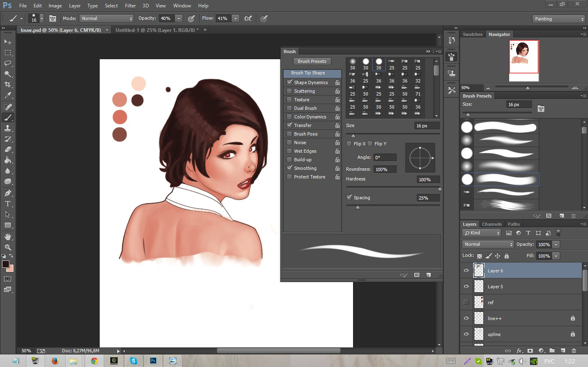Screen dimensions: 588x367
Task: Enable the Scattering checkbox
Action: point(290,91)
